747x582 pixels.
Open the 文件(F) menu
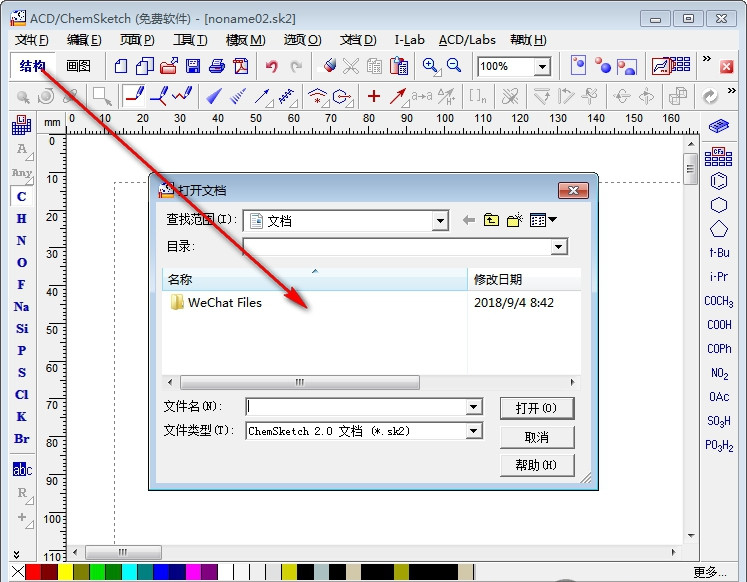[31, 40]
